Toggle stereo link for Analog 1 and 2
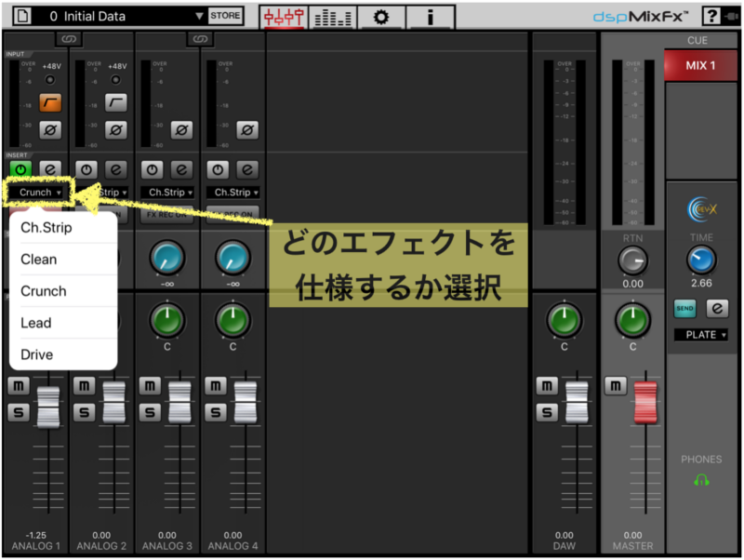744x560 pixels. [x=69, y=39]
